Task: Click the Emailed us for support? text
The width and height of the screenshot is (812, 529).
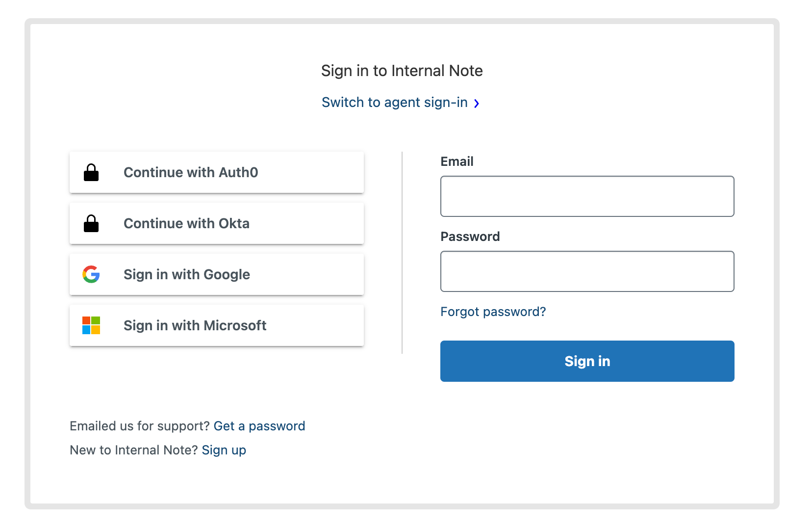Action: point(140,426)
